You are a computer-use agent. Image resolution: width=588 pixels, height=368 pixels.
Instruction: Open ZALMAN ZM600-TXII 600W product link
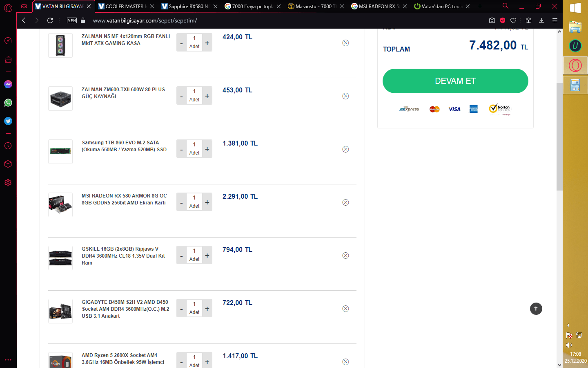point(123,93)
